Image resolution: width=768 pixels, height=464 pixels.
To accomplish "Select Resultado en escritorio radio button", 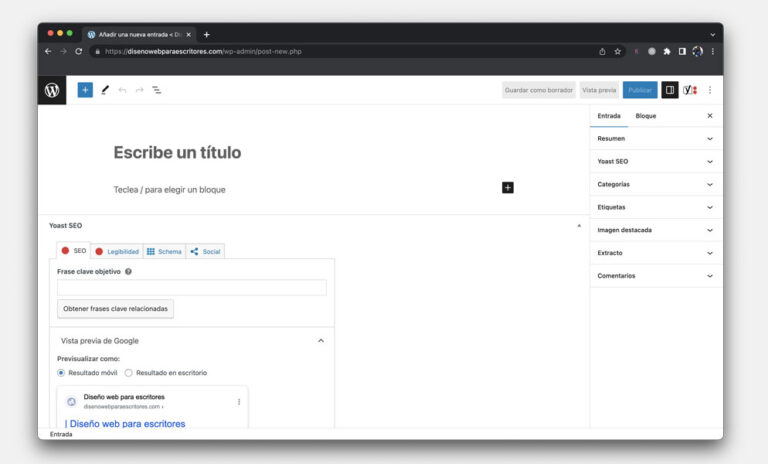I will [128, 373].
